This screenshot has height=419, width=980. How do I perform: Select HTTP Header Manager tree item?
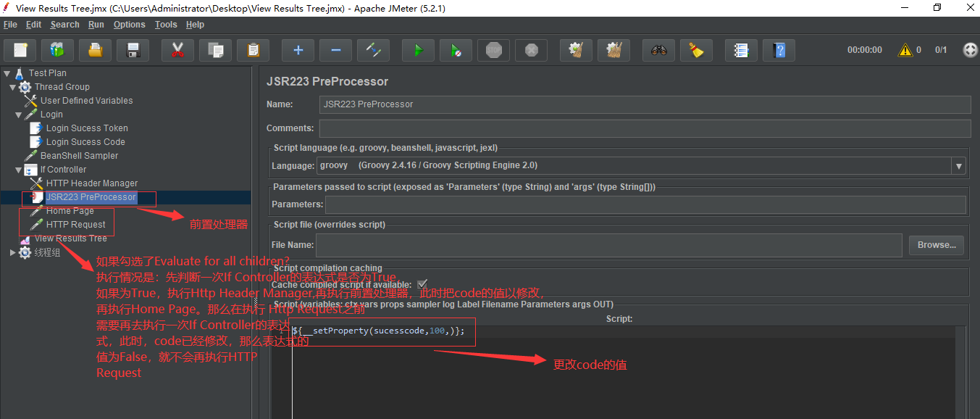click(91, 183)
